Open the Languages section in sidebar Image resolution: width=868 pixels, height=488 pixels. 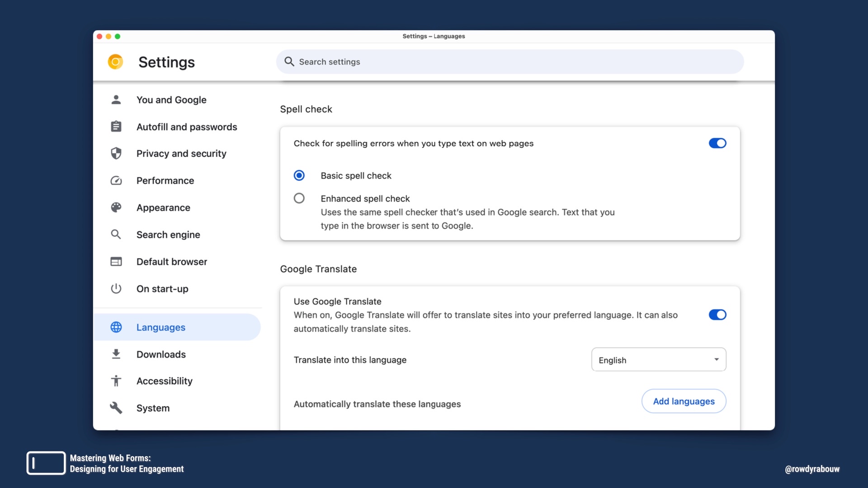(161, 327)
